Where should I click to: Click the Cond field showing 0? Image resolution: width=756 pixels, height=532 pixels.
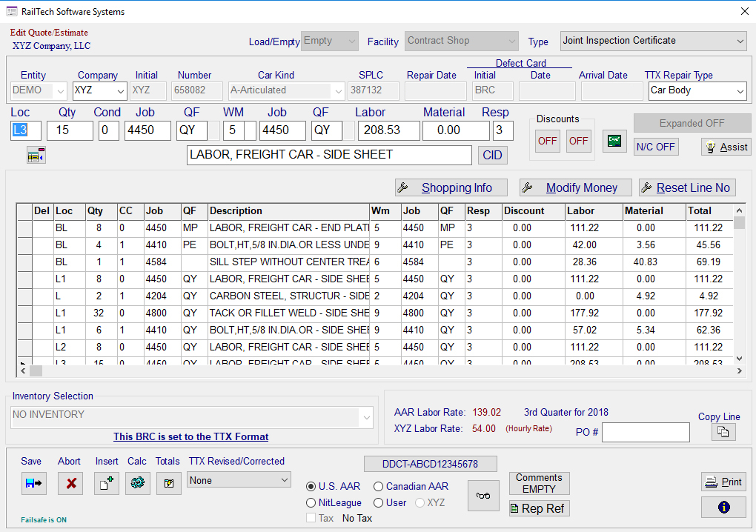pyautogui.click(x=108, y=130)
